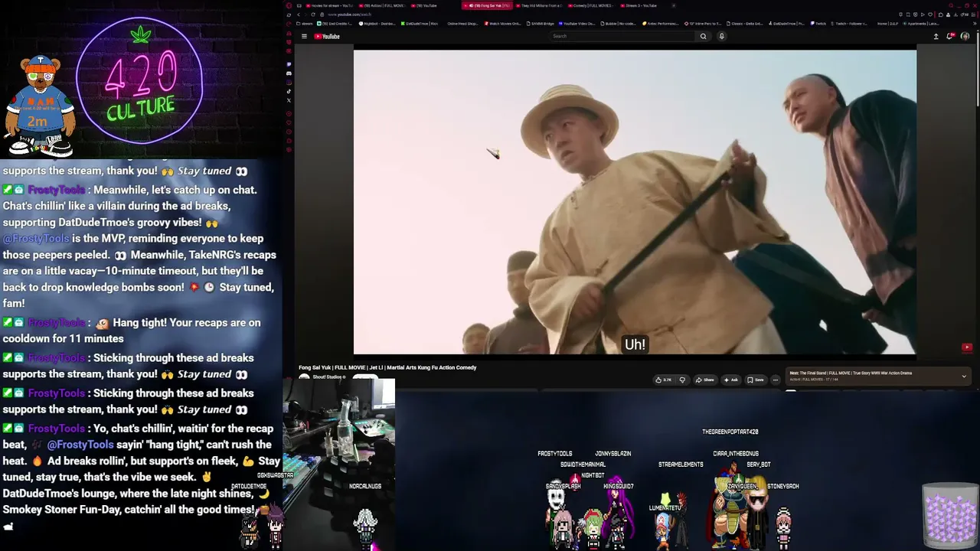980x551 pixels.
Task: Save the video with the Save button
Action: [756, 380]
